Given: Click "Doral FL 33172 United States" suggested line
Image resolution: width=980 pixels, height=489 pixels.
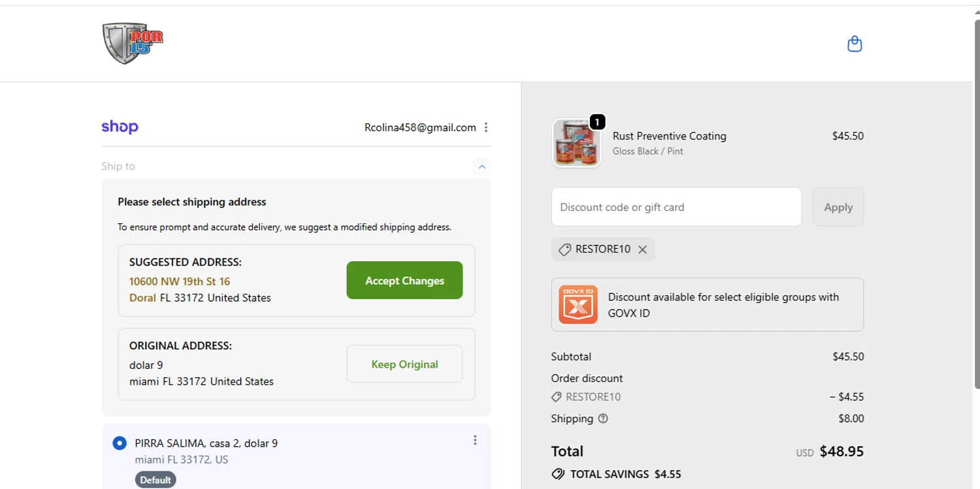Looking at the screenshot, I should click(x=200, y=298).
